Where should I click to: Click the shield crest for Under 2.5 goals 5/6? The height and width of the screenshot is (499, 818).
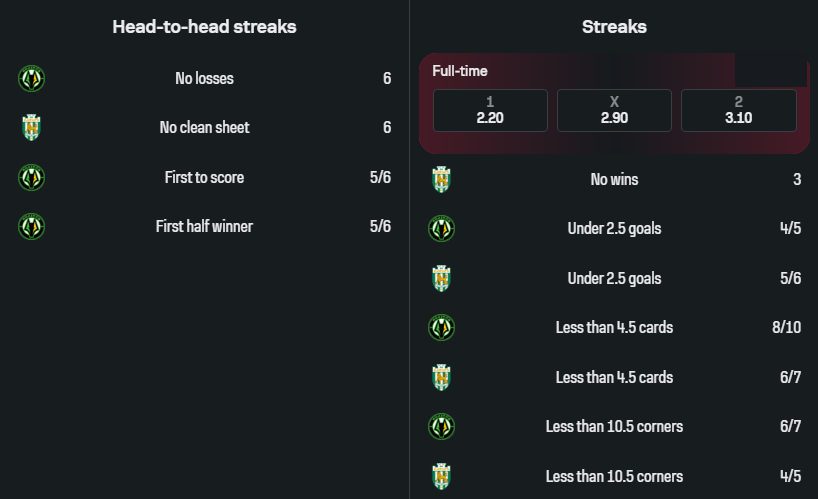441,278
